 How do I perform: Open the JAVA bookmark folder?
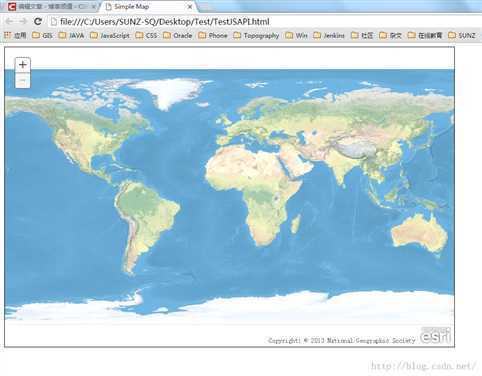pos(71,35)
